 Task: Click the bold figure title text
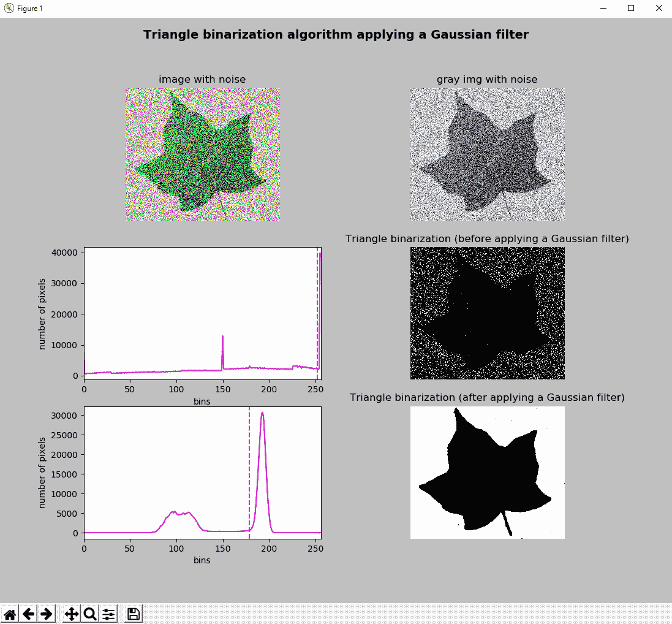coord(336,35)
